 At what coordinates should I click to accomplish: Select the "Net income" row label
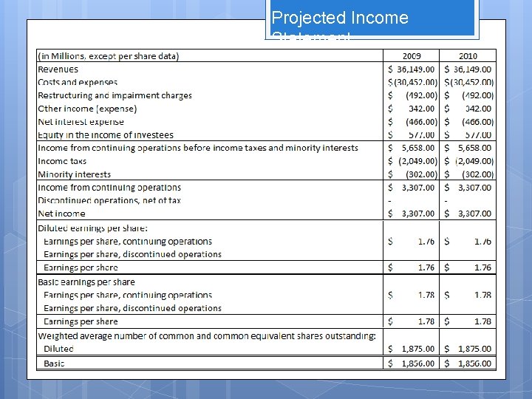[x=61, y=214]
